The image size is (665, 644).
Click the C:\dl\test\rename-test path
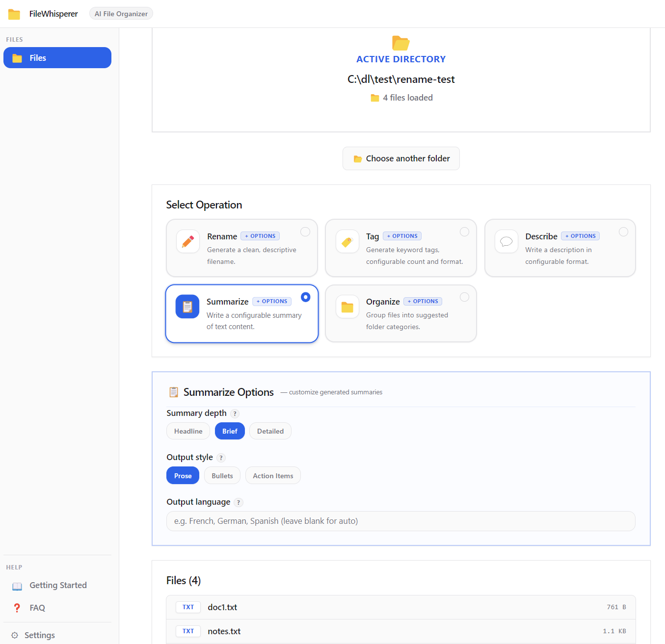coord(401,79)
